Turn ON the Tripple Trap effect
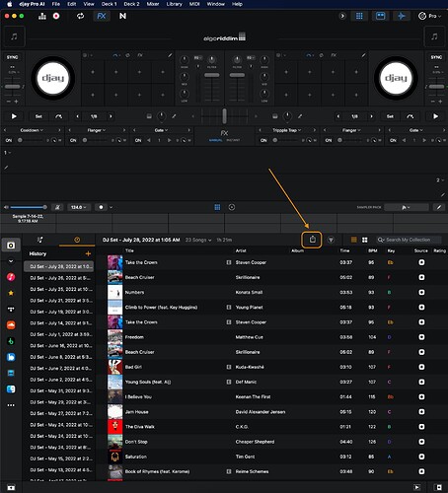The height and width of the screenshot is (493, 448). click(263, 140)
